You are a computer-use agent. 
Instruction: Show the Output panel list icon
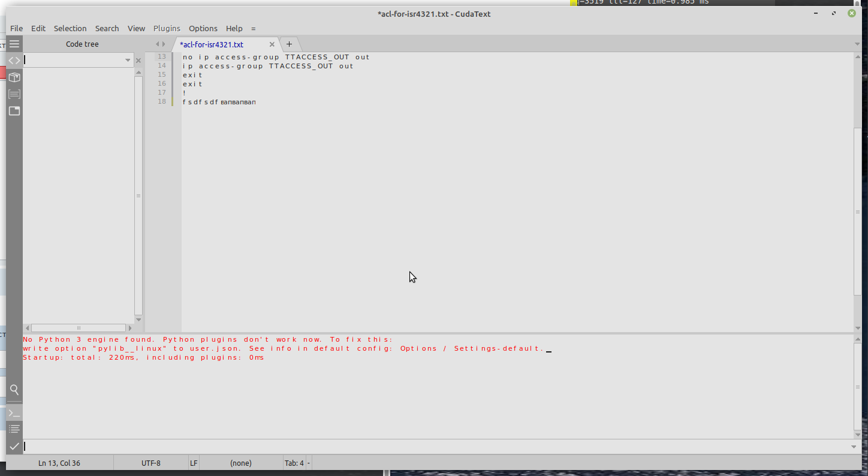(x=14, y=429)
